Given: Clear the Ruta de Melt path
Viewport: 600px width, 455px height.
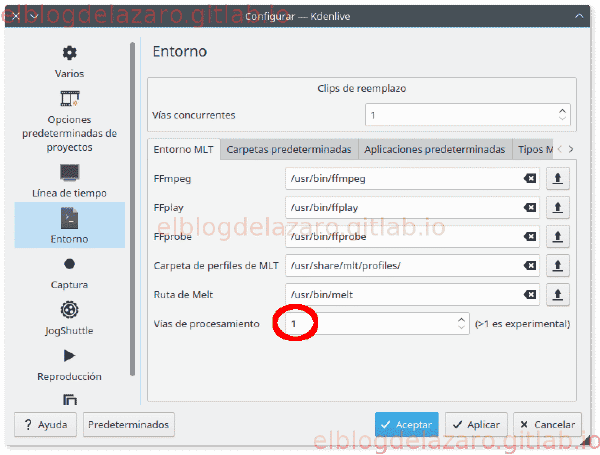Looking at the screenshot, I should (530, 295).
